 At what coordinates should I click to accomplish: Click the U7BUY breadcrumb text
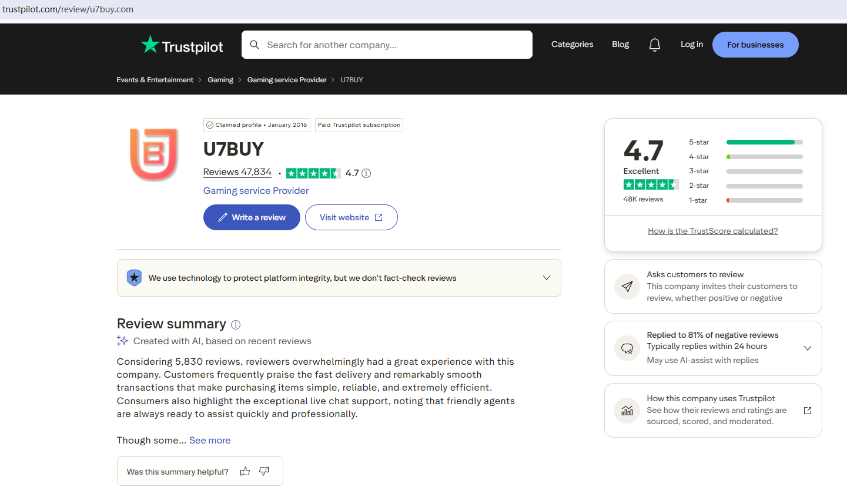click(351, 80)
